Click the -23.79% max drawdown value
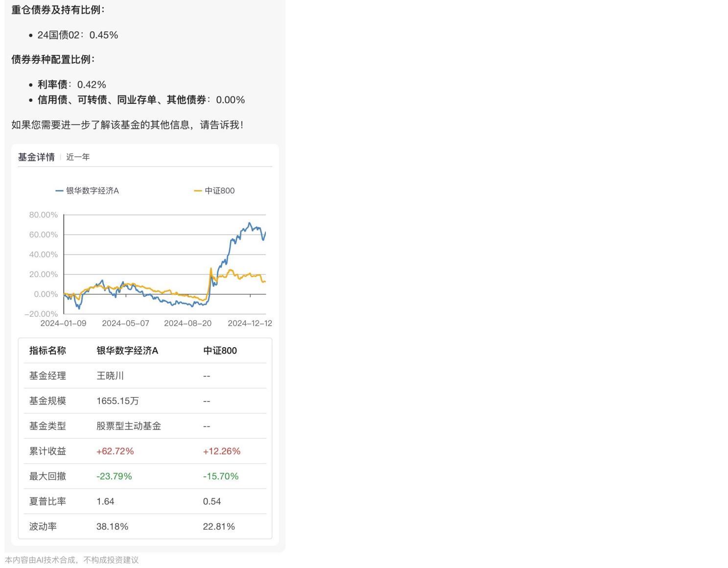This screenshot has width=728, height=568. (x=114, y=476)
